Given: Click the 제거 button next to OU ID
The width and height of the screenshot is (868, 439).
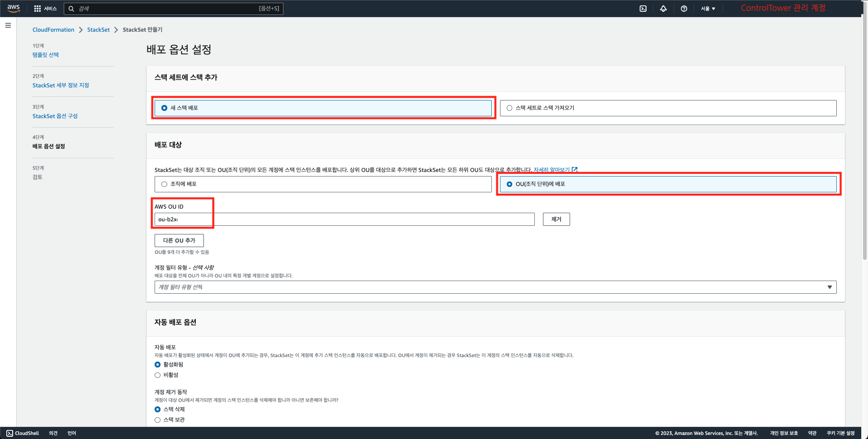Looking at the screenshot, I should 556,219.
